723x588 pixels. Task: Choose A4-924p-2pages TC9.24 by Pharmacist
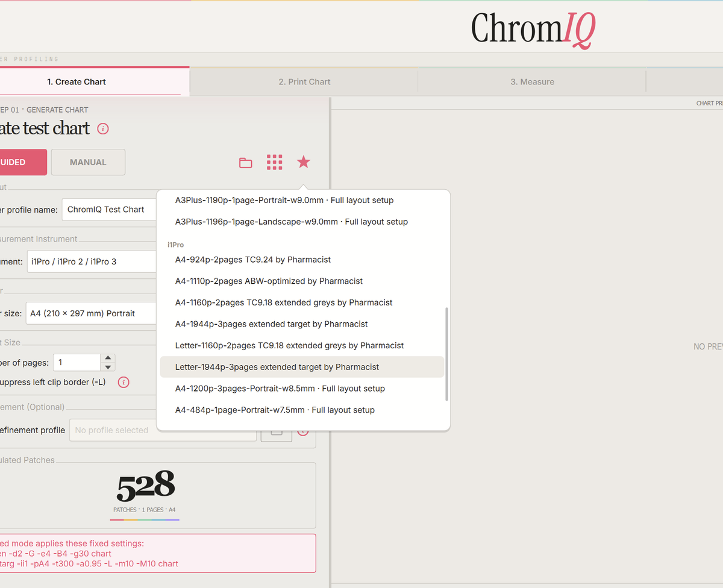[x=302, y=260]
